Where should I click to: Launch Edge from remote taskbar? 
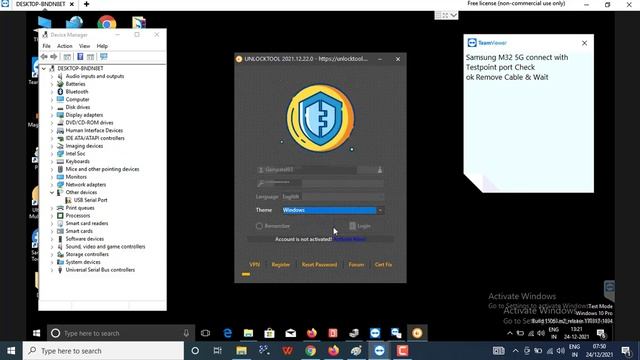(x=227, y=333)
